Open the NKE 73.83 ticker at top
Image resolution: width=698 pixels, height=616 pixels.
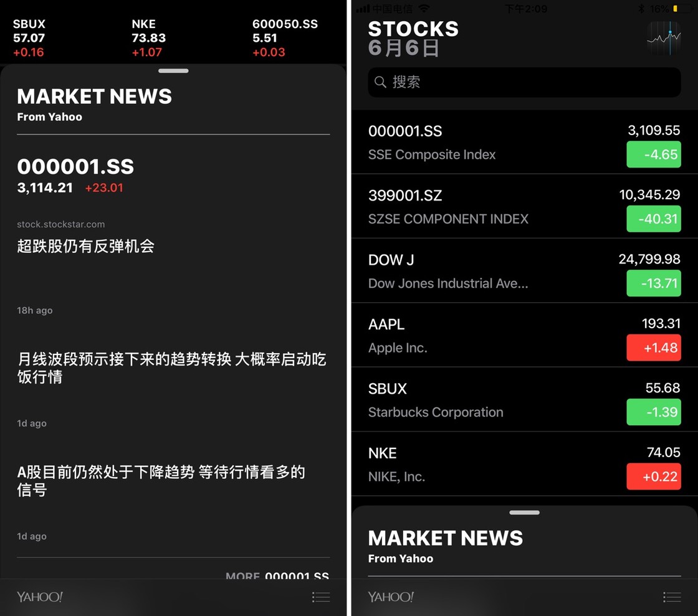(149, 38)
